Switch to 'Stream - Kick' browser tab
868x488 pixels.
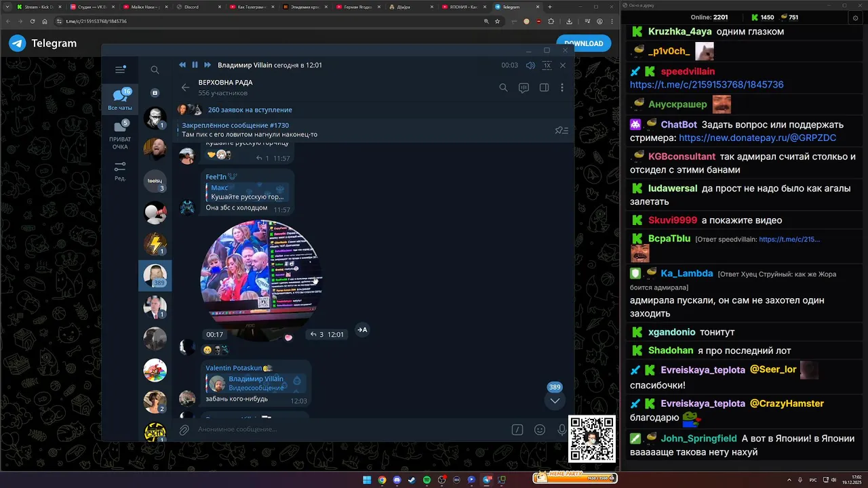pyautogui.click(x=39, y=7)
